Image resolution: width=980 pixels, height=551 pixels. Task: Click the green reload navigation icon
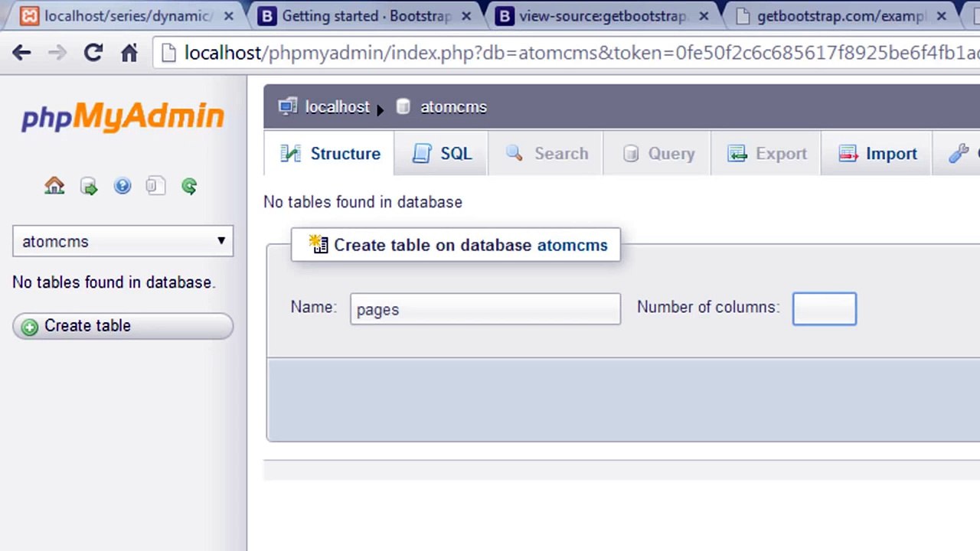click(189, 186)
